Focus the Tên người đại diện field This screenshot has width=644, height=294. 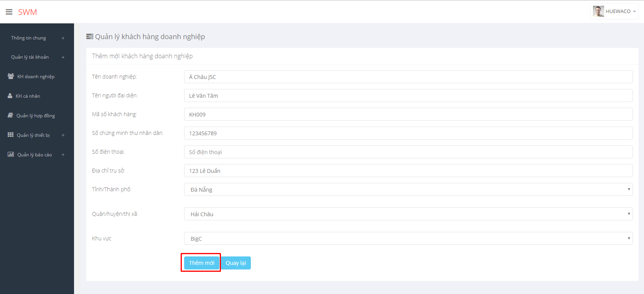pyautogui.click(x=408, y=95)
